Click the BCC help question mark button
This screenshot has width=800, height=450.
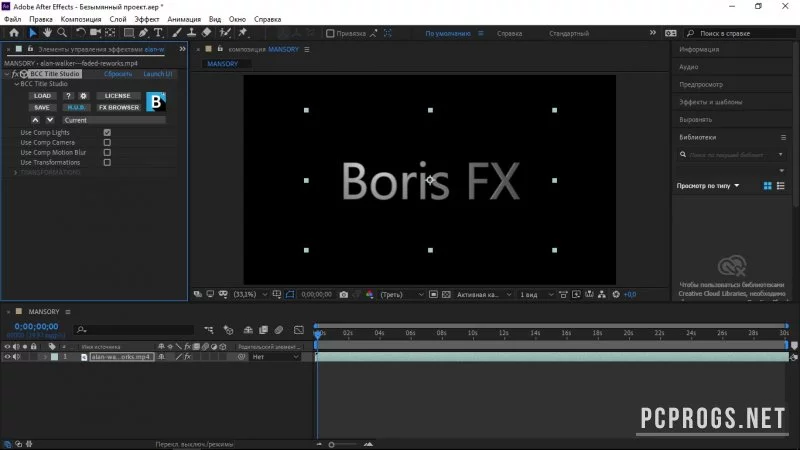coord(68,96)
